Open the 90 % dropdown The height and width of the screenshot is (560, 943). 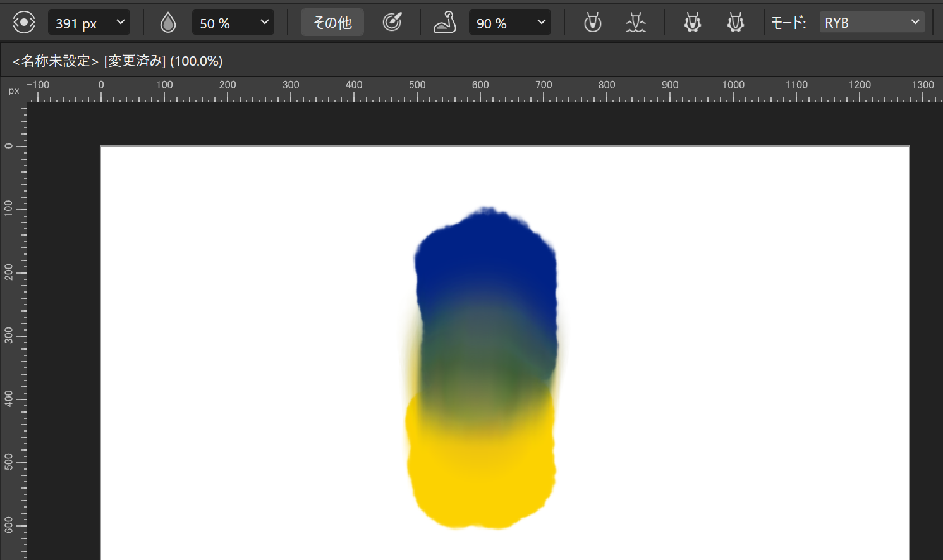click(x=509, y=23)
